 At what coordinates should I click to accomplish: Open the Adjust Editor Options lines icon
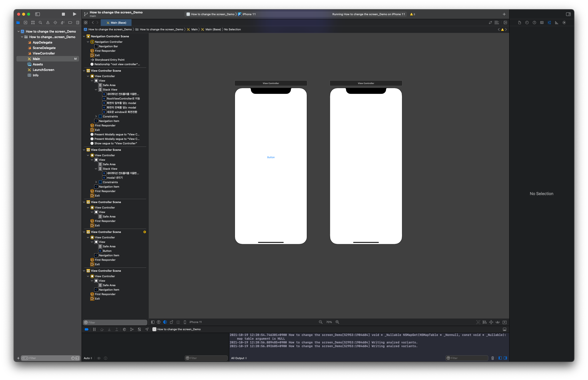point(497,23)
